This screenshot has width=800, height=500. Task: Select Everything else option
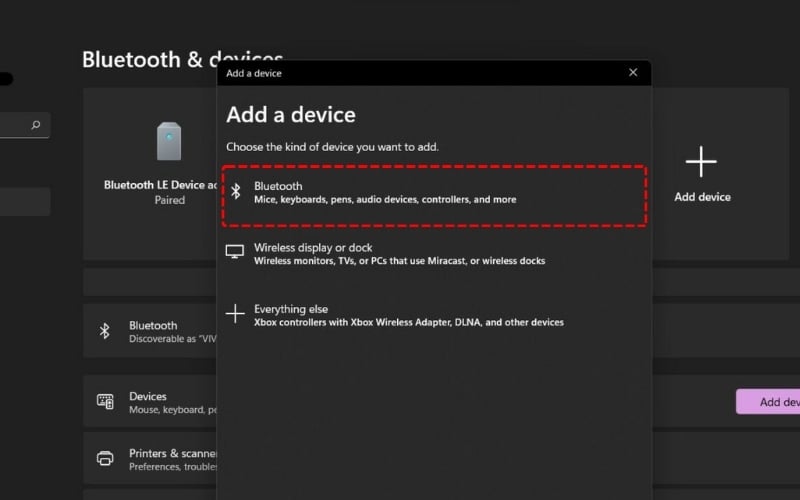[x=434, y=315]
